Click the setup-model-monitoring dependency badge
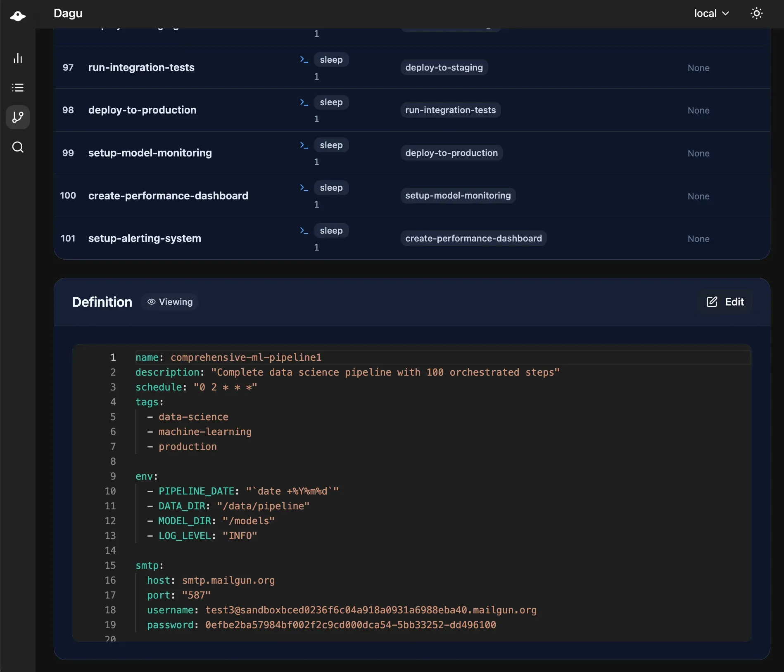The height and width of the screenshot is (672, 784). (458, 195)
